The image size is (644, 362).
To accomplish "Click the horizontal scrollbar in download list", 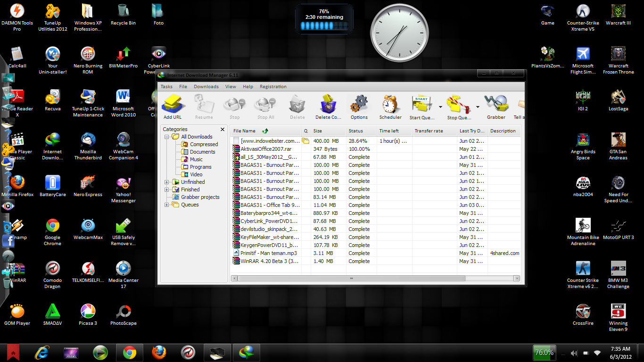I will click(x=351, y=279).
